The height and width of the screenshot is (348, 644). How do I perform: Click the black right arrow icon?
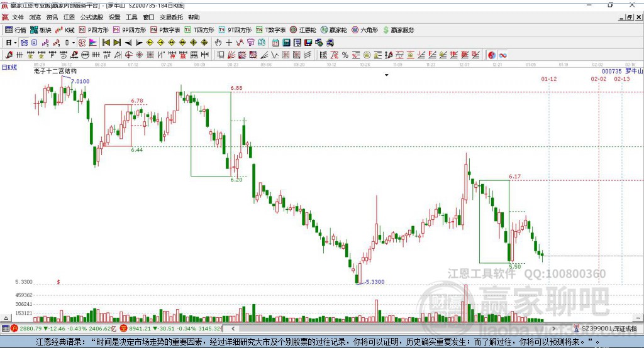tap(139, 43)
